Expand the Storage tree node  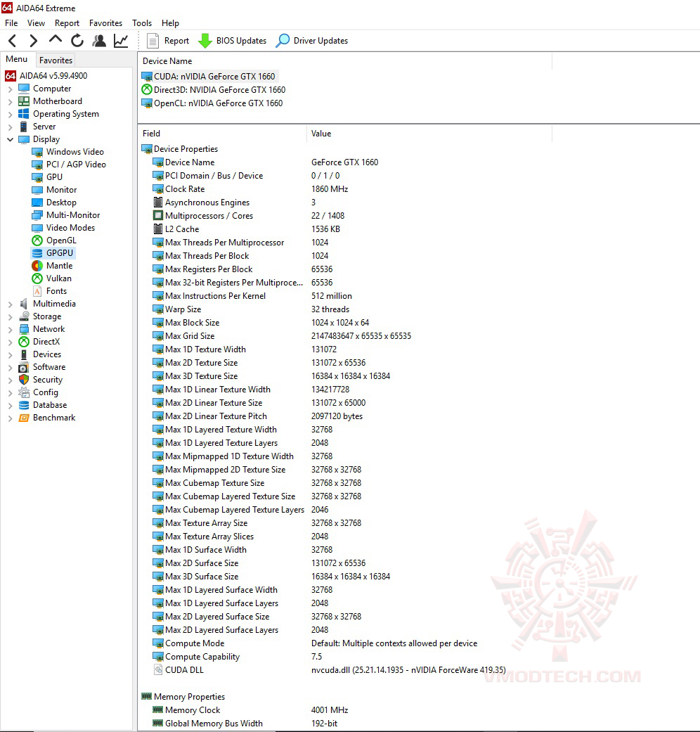pyautogui.click(x=11, y=316)
